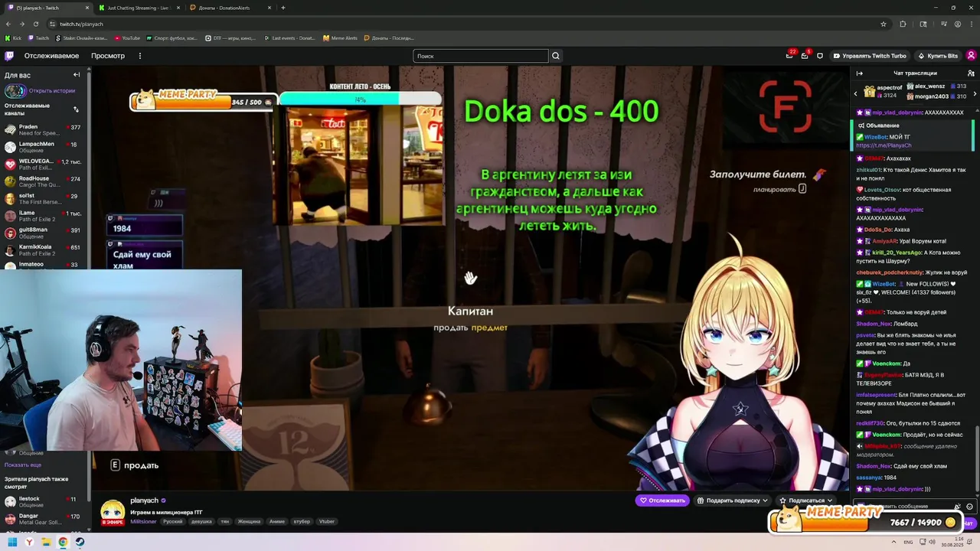Click the left arrow in the chat leaderboard
980x551 pixels.
856,93
